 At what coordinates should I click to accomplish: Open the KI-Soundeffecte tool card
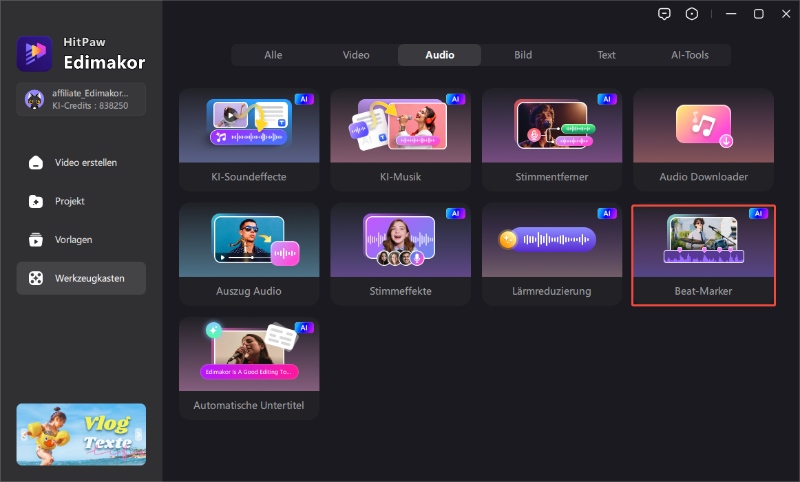(x=249, y=139)
